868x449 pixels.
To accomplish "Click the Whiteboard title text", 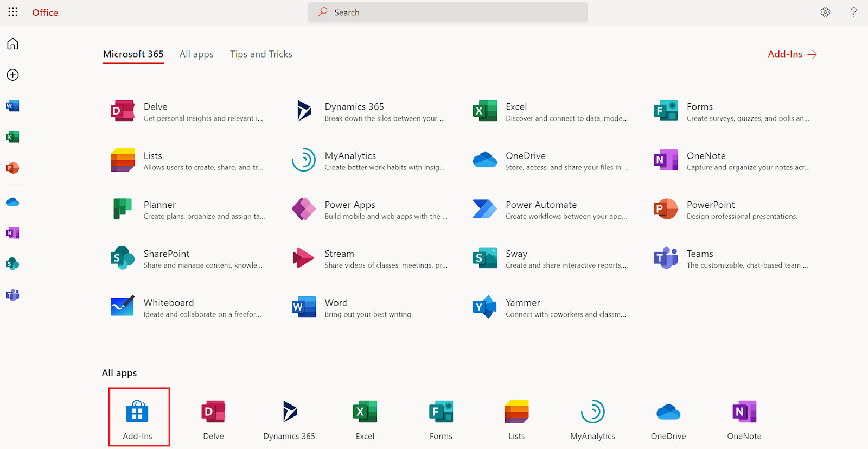I will 169,302.
